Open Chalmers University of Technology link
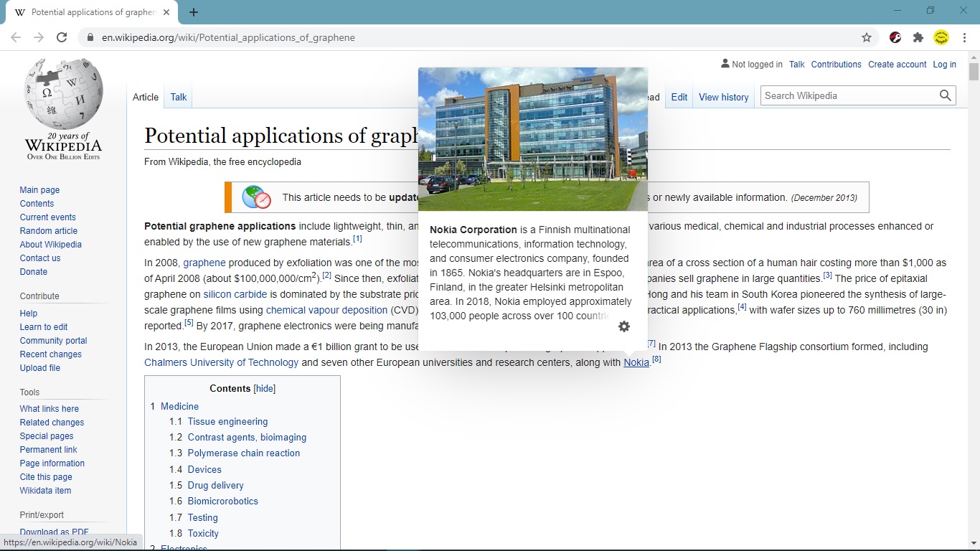Image resolution: width=980 pixels, height=551 pixels. pyautogui.click(x=221, y=362)
